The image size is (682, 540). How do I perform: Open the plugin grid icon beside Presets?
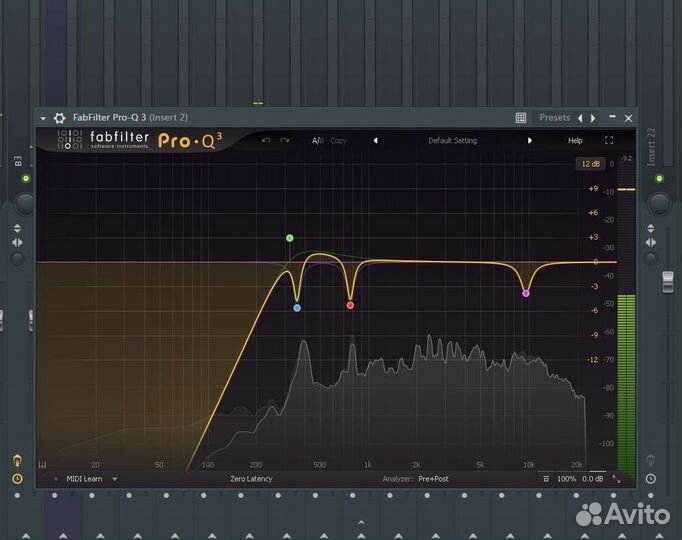[x=521, y=118]
